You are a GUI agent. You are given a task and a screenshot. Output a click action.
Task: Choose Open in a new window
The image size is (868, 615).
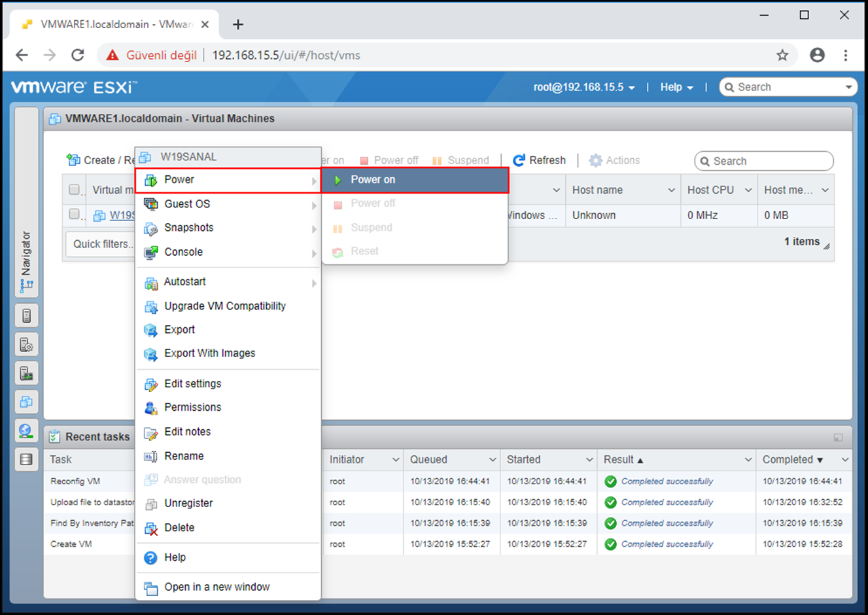coord(228,588)
